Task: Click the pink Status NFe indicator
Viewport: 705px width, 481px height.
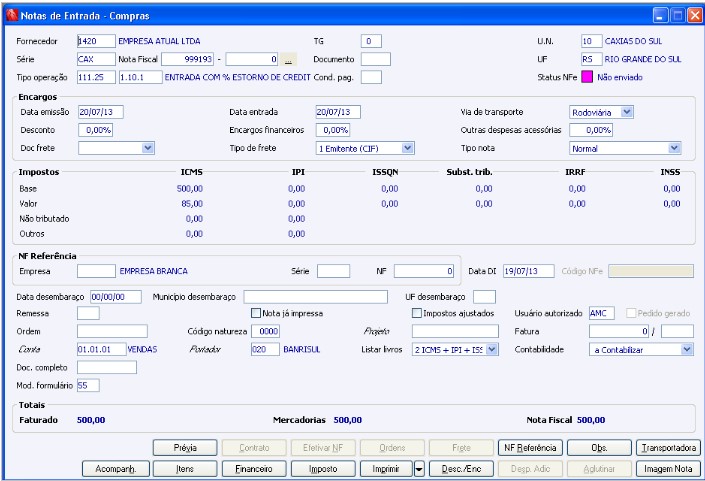Action: click(587, 77)
